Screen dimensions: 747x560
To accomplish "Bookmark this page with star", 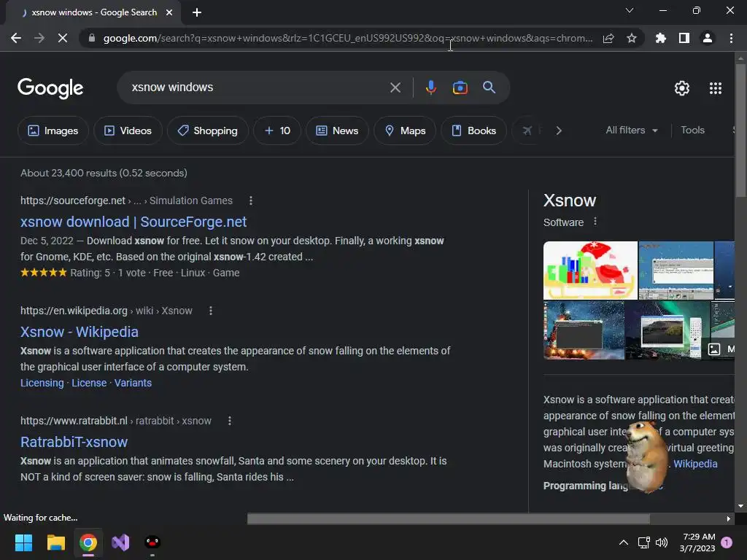I will point(632,38).
